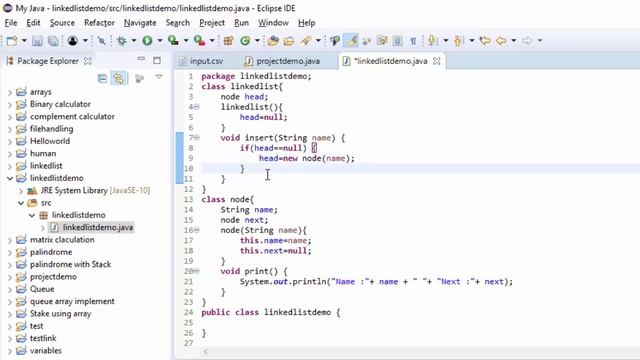Click the Run External Tools icon
The width and height of the screenshot is (640, 360).
[199, 40]
